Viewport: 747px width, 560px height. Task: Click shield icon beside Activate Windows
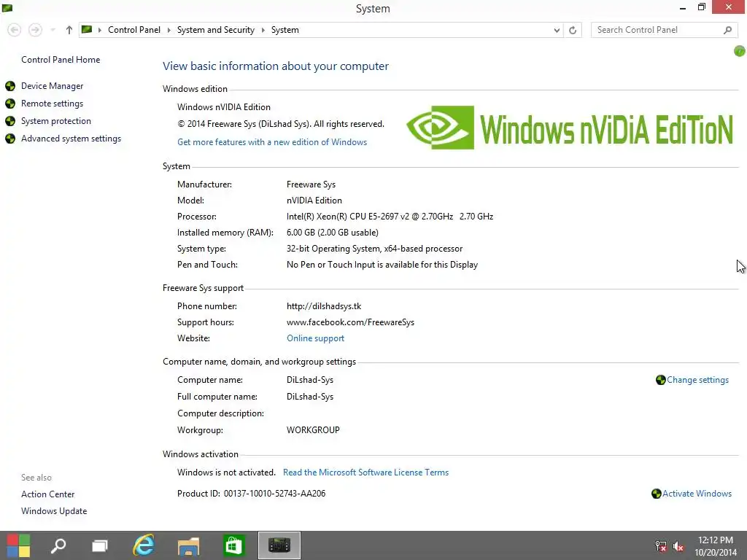coord(656,494)
